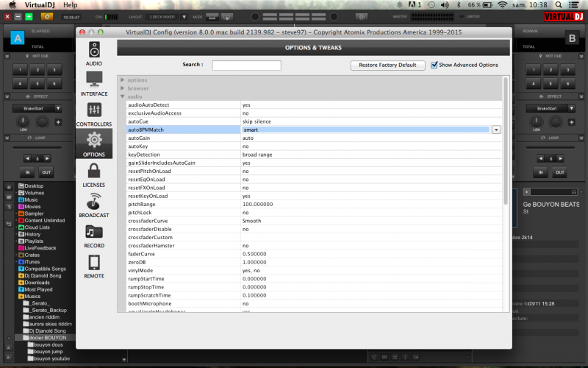The image size is (588, 368).
Task: Select the docier BOUYON folder
Action: click(48, 338)
